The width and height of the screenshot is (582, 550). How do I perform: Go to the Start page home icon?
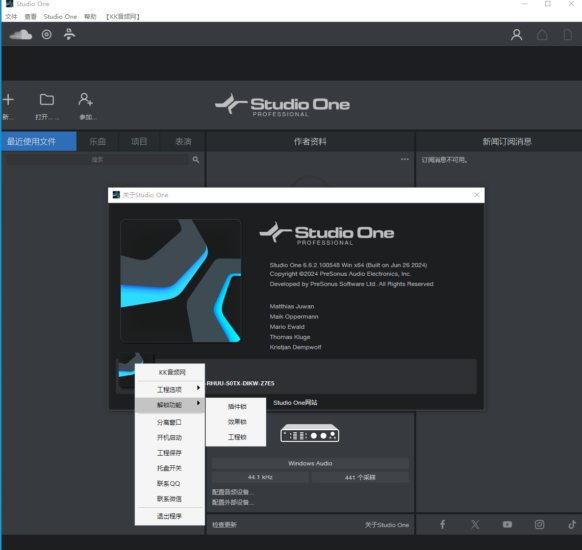click(542, 35)
